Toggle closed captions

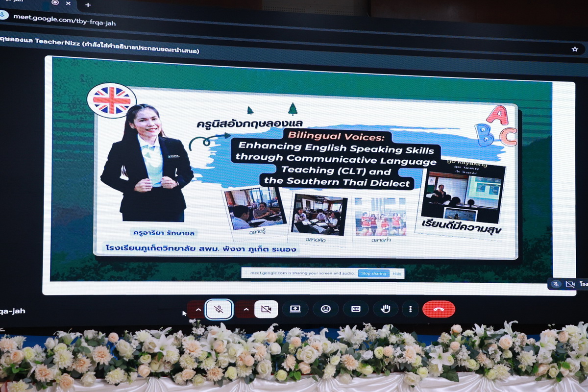(x=356, y=309)
